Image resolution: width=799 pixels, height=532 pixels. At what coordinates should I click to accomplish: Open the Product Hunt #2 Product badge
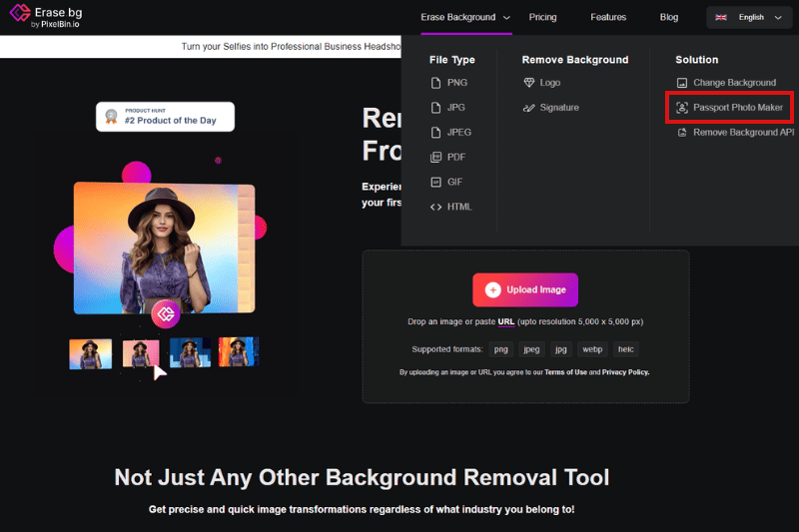pyautogui.click(x=165, y=117)
